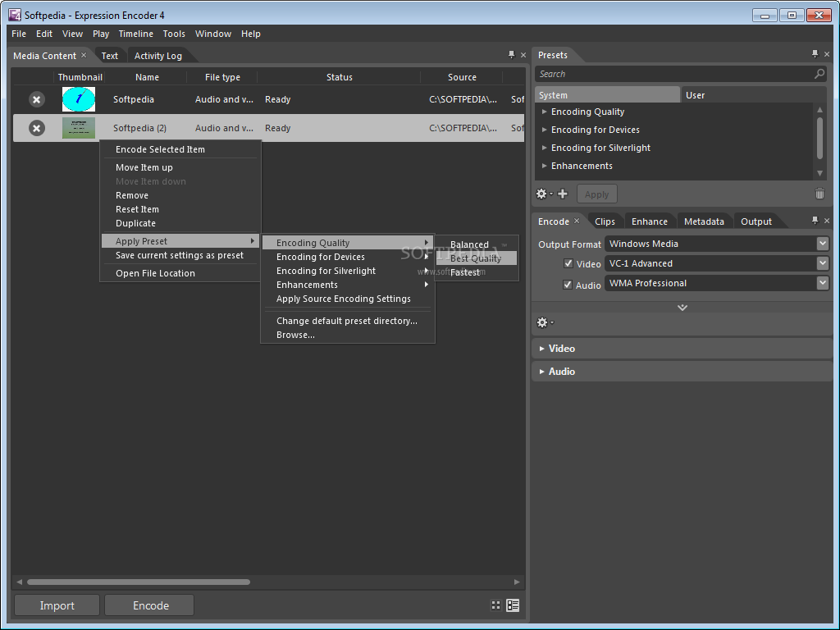This screenshot has width=840, height=630.
Task: Open the Clips tab
Action: [605, 221]
